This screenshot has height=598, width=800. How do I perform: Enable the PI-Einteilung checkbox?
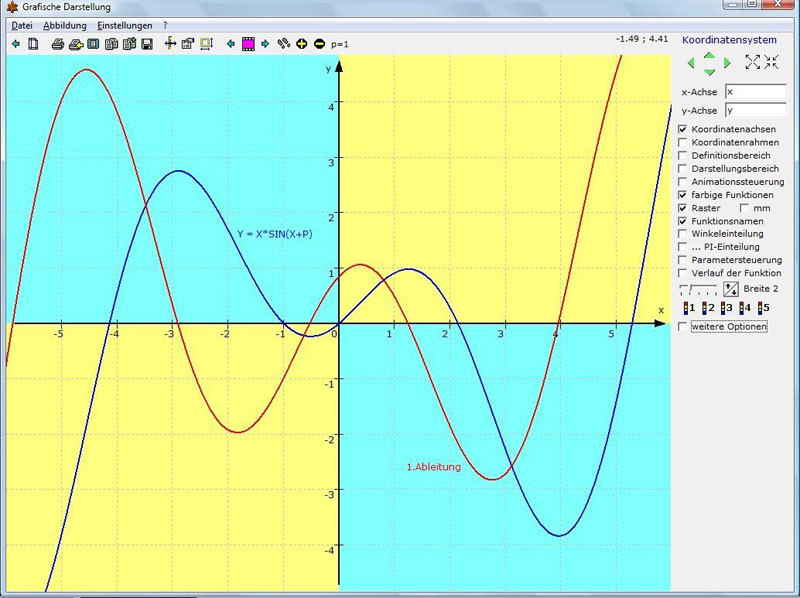pos(683,247)
